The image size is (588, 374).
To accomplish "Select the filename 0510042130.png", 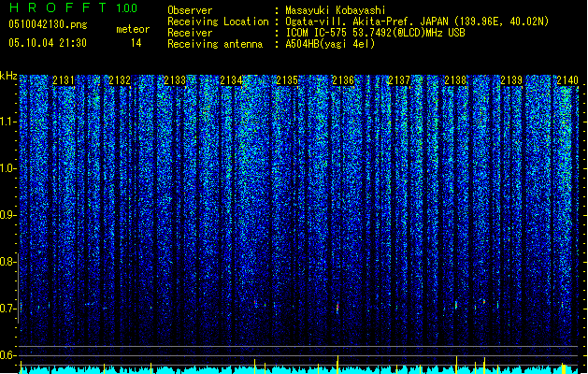I will click(48, 24).
